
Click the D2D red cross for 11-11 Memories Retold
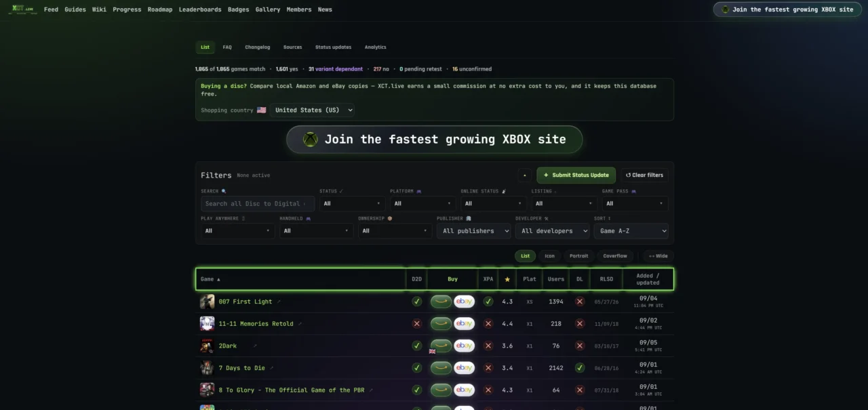417,324
